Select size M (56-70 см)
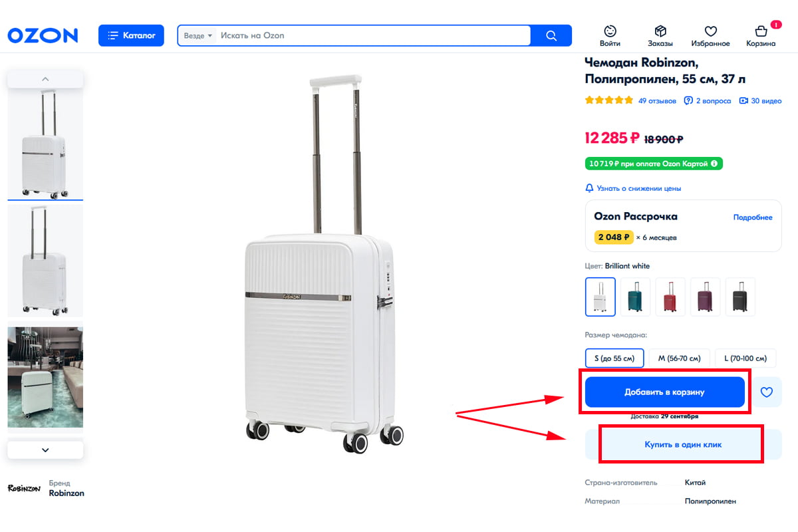 [680, 358]
